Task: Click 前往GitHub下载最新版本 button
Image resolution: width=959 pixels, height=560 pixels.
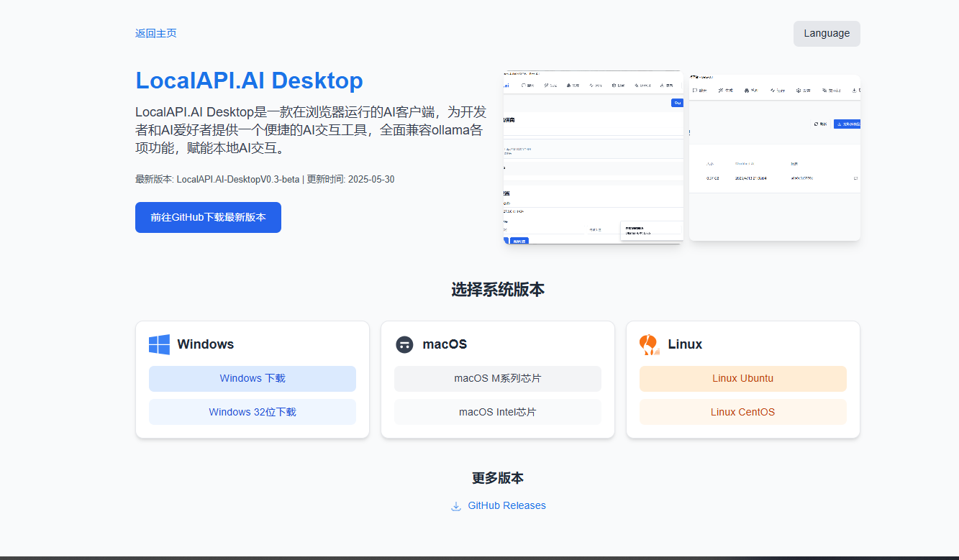Action: pyautogui.click(x=208, y=217)
